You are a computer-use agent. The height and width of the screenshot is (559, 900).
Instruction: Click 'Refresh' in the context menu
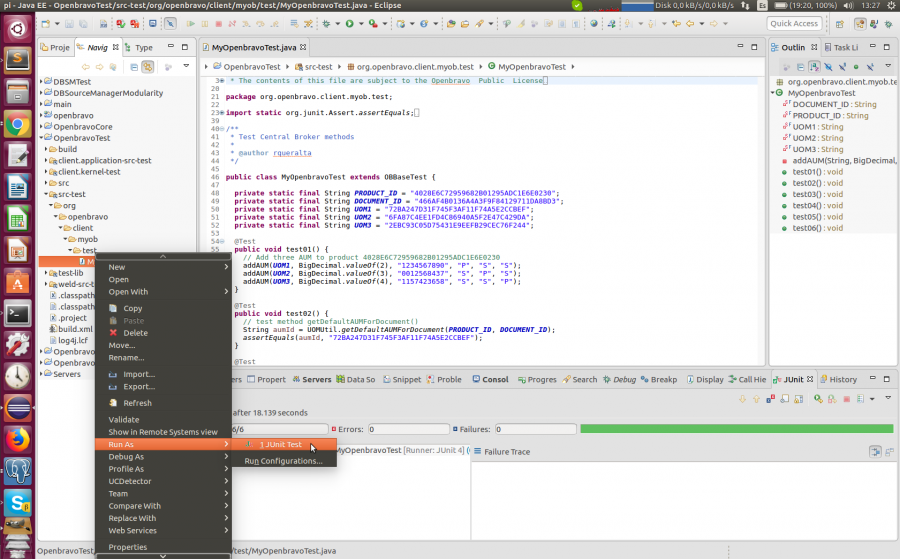(x=138, y=403)
